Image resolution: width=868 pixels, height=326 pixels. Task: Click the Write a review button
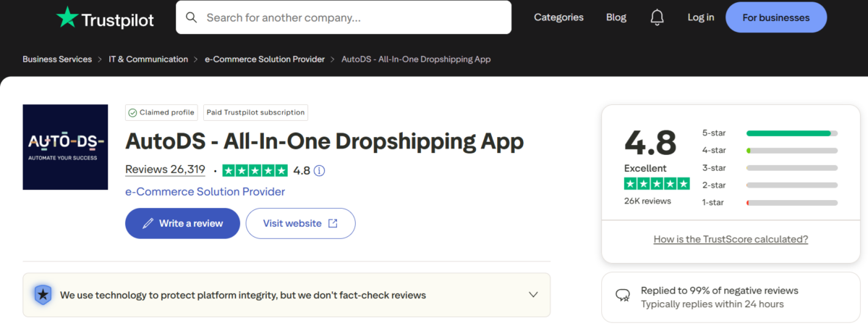(x=182, y=223)
